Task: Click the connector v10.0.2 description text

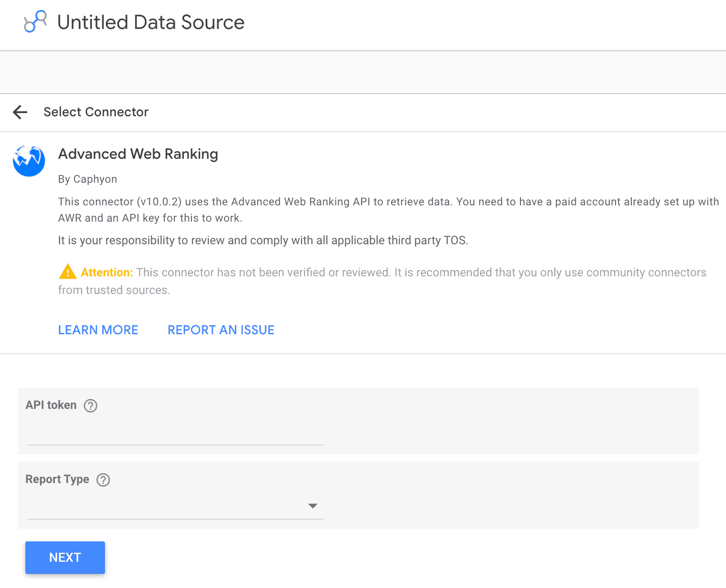Action: pos(388,210)
